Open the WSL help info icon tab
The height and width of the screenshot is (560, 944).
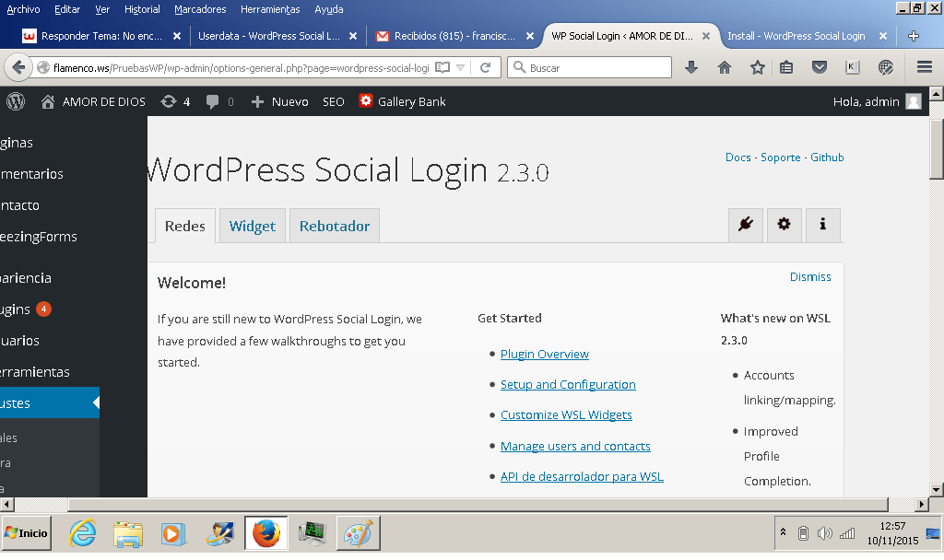click(822, 225)
